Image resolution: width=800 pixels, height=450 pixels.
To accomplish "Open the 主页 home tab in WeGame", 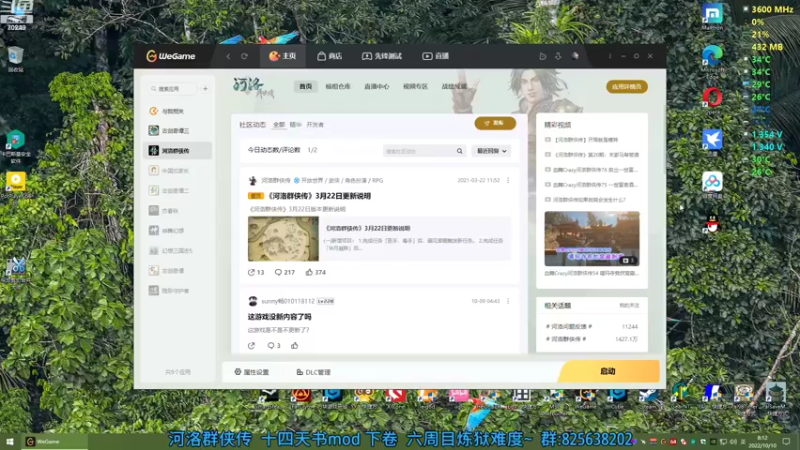I will pyautogui.click(x=283, y=56).
